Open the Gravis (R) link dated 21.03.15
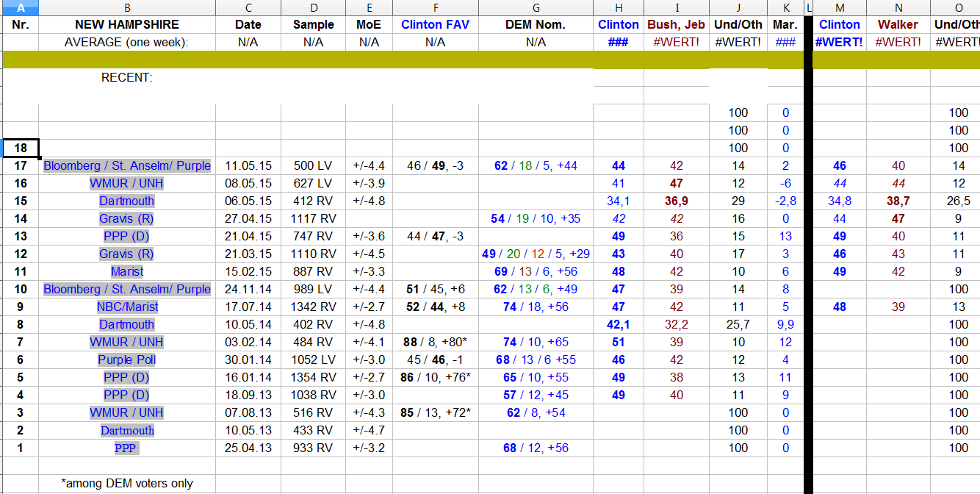The image size is (980, 494). pyautogui.click(x=127, y=254)
